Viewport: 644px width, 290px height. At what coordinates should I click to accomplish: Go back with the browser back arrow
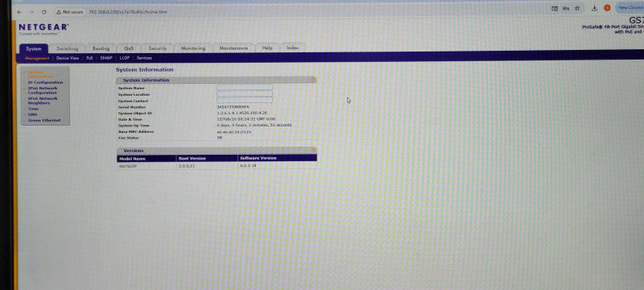(19, 12)
